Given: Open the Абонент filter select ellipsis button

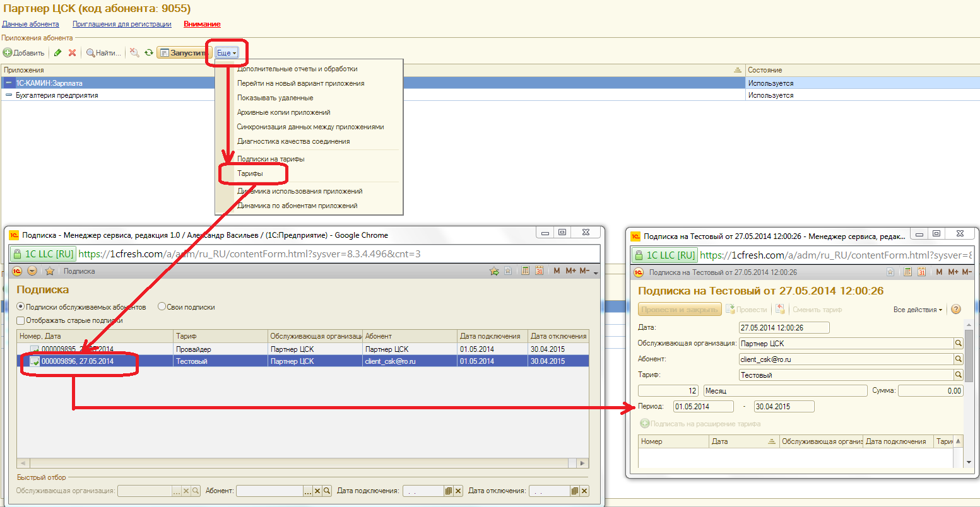Looking at the screenshot, I should (x=308, y=491).
